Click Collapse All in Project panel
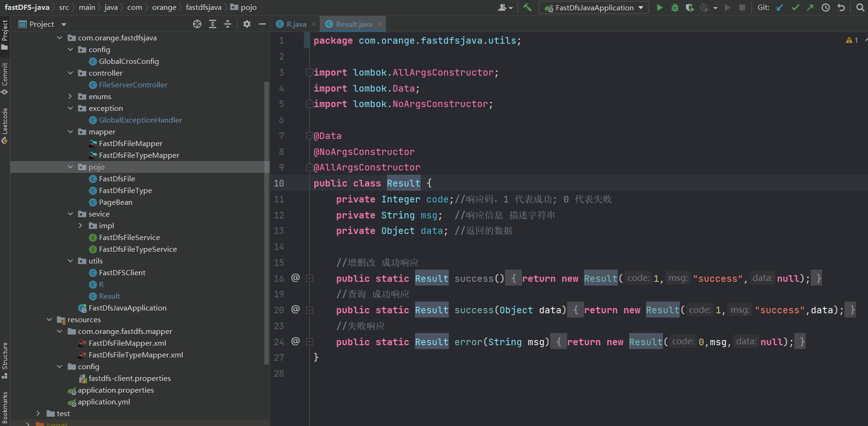This screenshot has height=426, width=868. [228, 24]
